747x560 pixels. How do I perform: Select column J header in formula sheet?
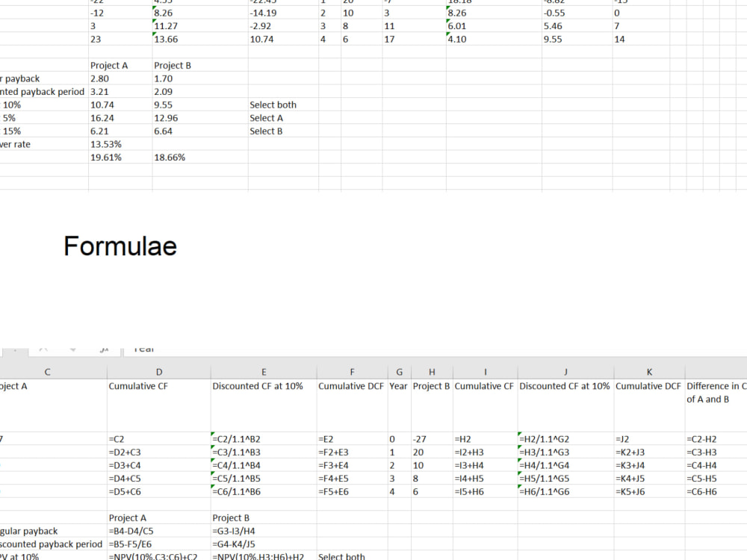pyautogui.click(x=565, y=372)
